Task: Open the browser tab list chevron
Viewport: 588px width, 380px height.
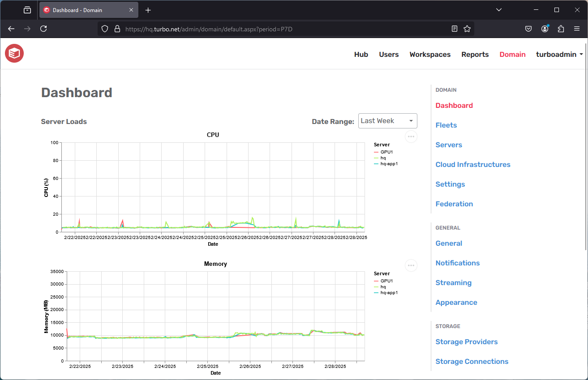Action: (x=498, y=10)
